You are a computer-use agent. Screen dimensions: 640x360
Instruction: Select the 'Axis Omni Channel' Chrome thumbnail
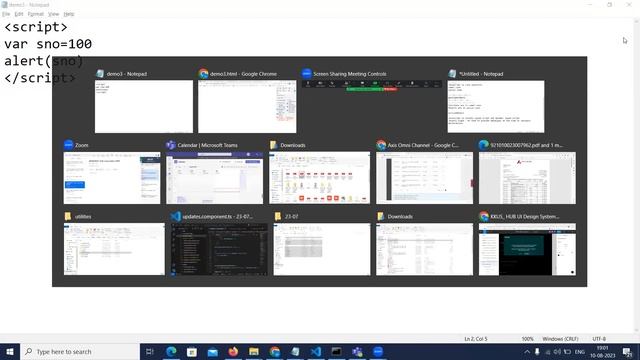[424, 178]
